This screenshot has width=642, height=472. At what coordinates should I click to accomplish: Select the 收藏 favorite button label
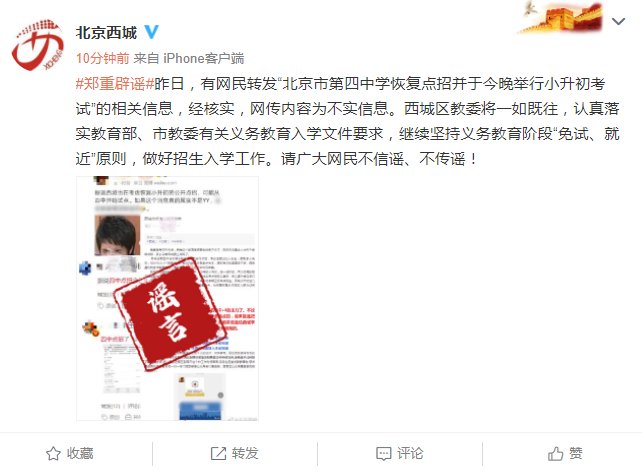[x=80, y=453]
